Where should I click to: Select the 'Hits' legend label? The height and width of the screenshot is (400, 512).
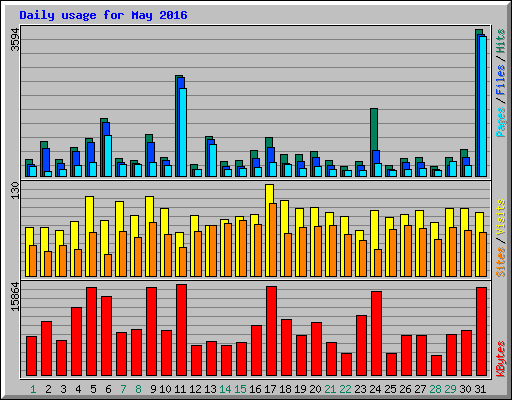(501, 41)
